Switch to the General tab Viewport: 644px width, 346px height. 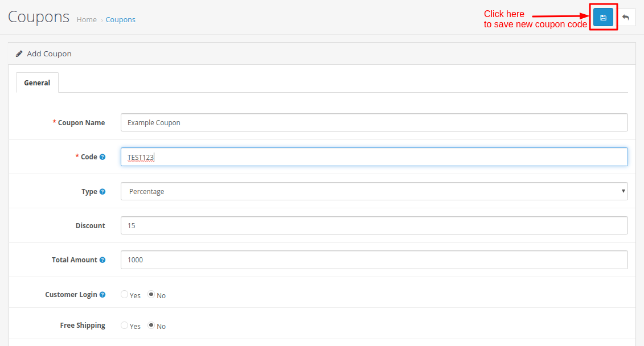click(37, 83)
